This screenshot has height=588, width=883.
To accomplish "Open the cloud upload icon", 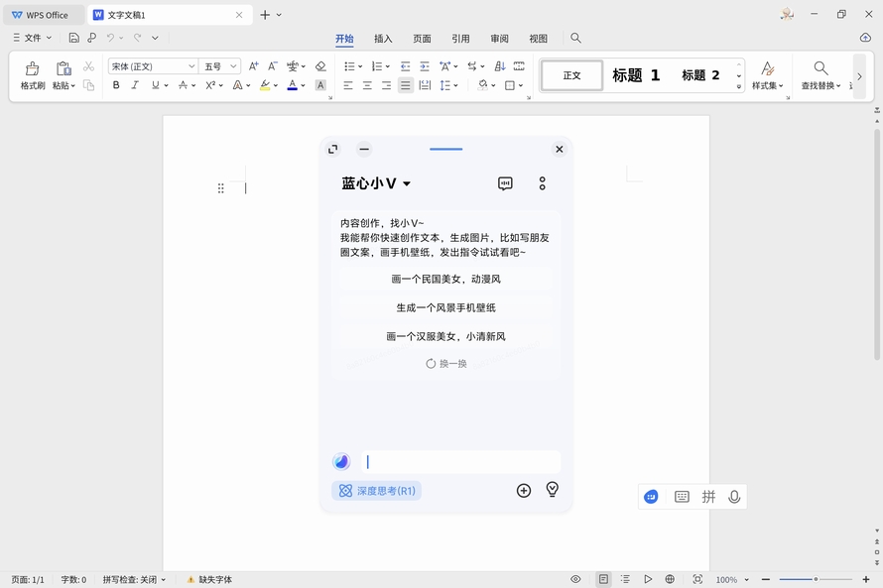I will pyautogui.click(x=865, y=37).
